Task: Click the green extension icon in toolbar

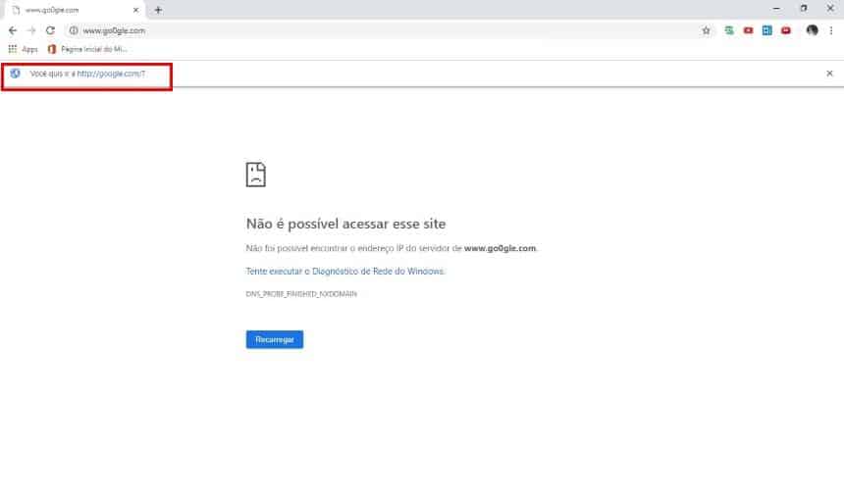Action: 729,30
